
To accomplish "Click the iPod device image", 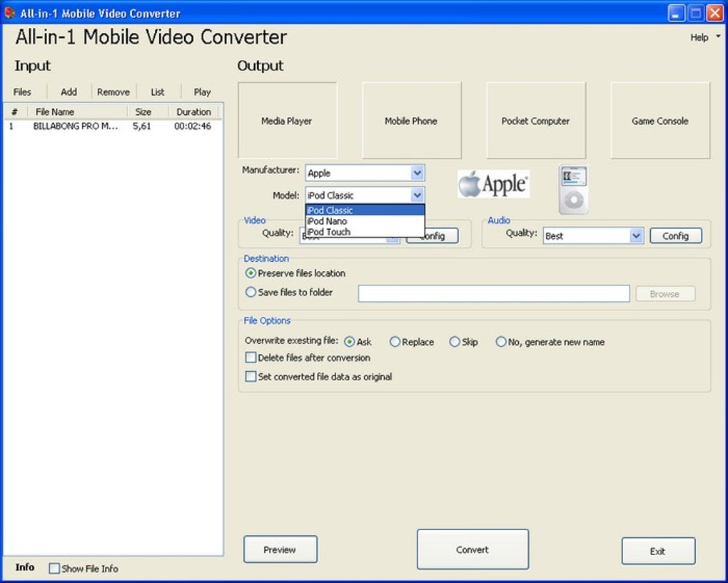I will pyautogui.click(x=572, y=188).
